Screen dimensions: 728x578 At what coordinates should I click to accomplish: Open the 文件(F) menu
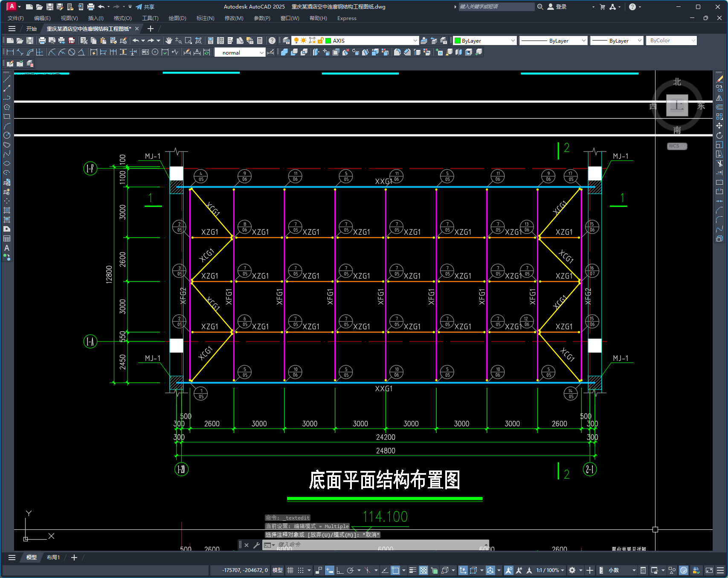(16, 18)
